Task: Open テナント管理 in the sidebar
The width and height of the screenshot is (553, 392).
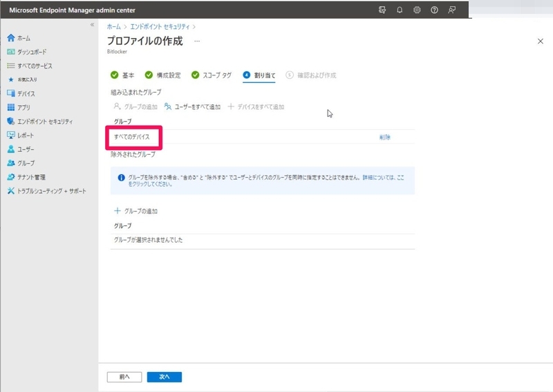Action: click(x=26, y=177)
